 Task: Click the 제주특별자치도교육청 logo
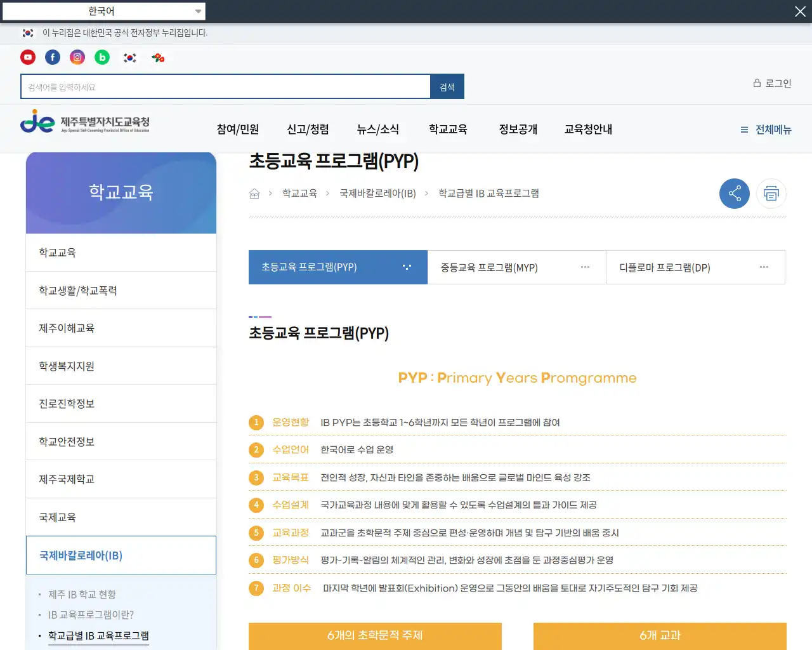point(85,121)
